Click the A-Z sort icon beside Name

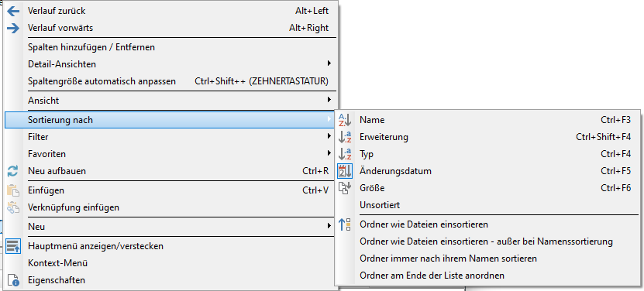pos(345,120)
